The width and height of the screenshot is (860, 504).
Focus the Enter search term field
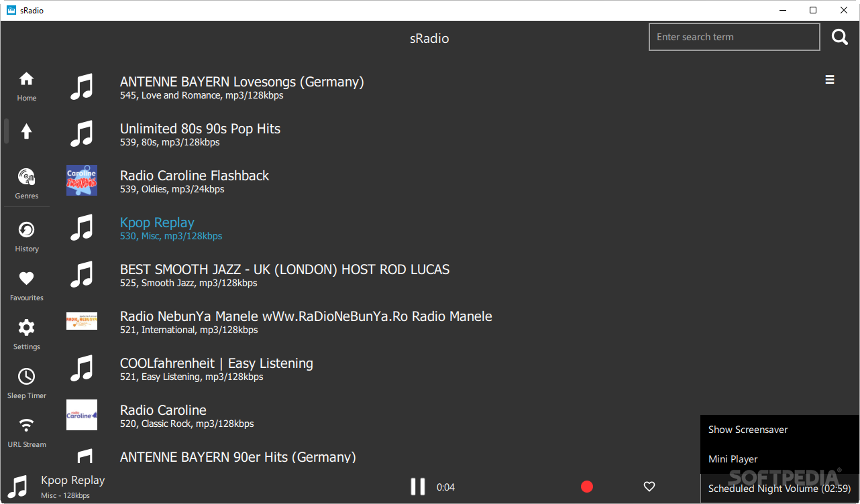point(735,38)
